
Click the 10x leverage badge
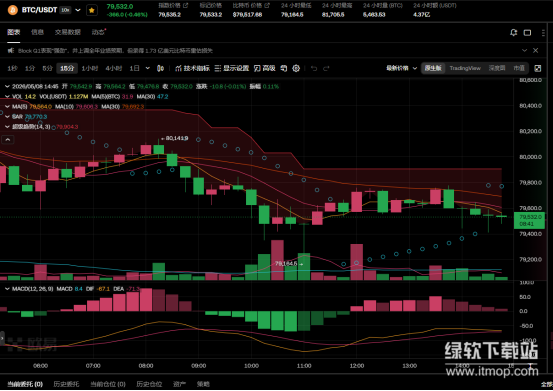coord(65,10)
